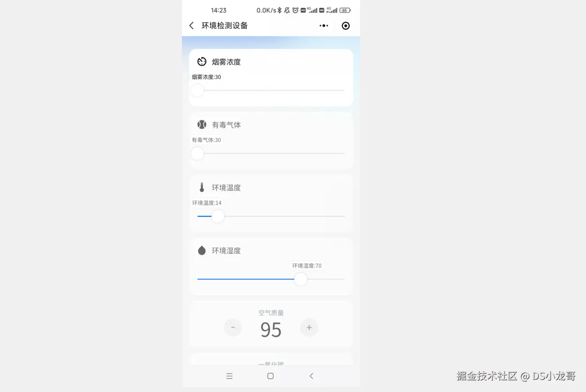Open the three-dot more menu
This screenshot has height=392, width=586.
[x=324, y=26]
